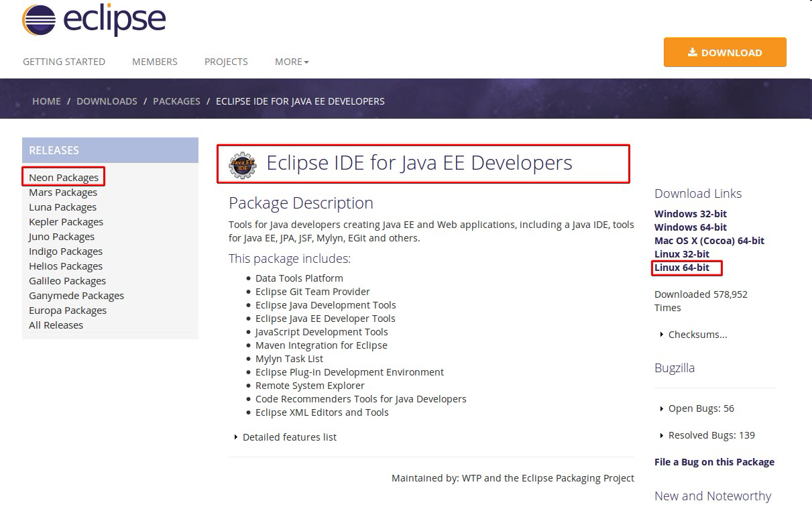Open the MEMBERS menu item

[x=155, y=62]
